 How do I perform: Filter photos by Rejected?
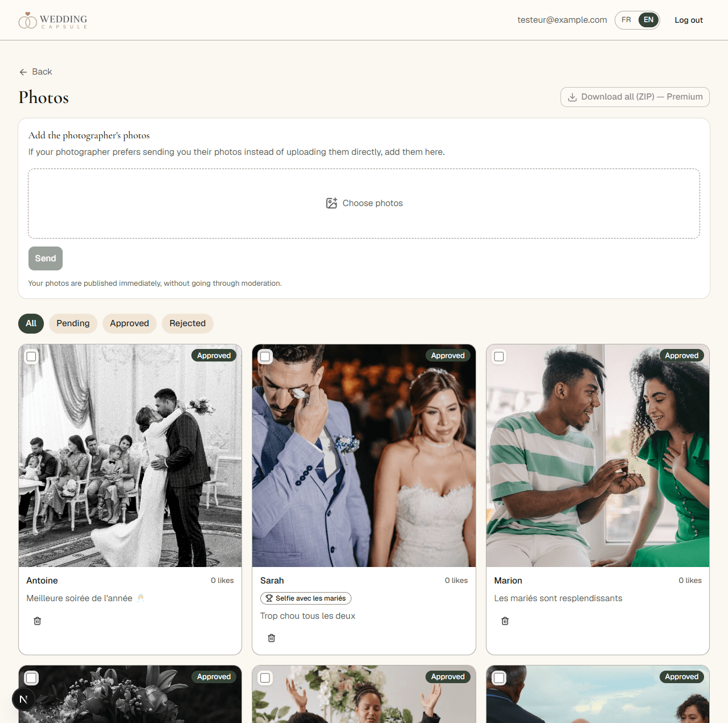click(187, 323)
